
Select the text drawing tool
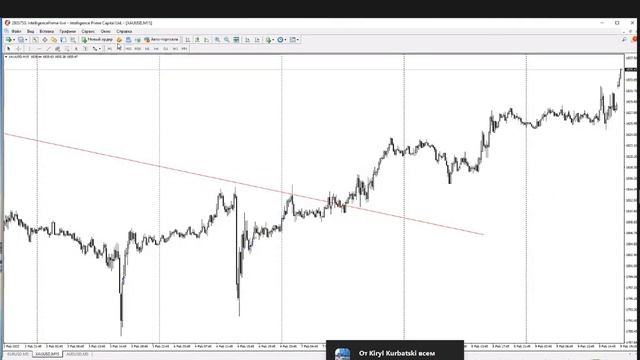point(76,49)
